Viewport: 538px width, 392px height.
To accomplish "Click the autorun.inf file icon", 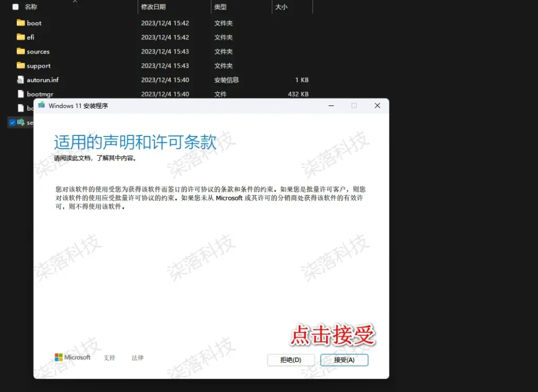I will [x=20, y=79].
